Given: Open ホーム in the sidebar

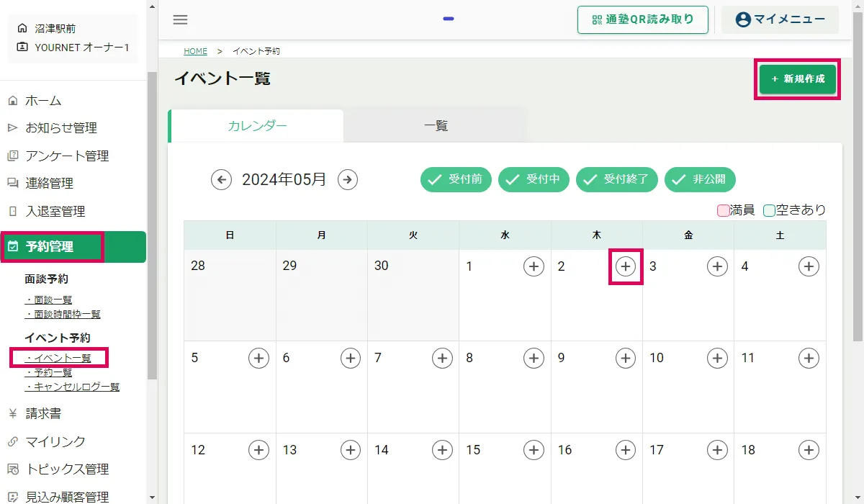Looking at the screenshot, I should [x=73, y=100].
